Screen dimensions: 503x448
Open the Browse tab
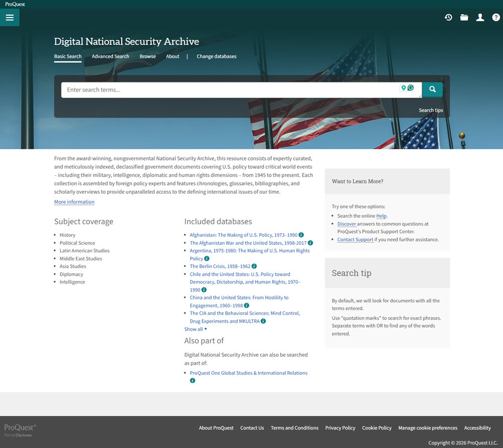pyautogui.click(x=147, y=56)
